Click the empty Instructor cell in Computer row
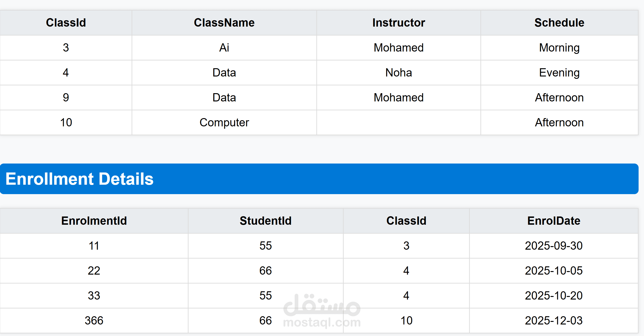Viewport: 644px width, 336px height. [x=398, y=123]
